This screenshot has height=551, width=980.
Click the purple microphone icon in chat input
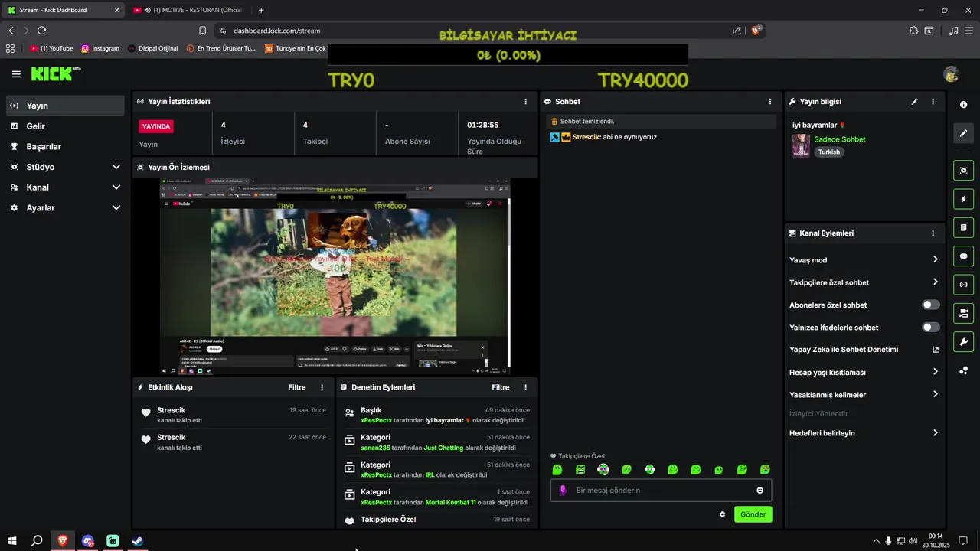click(563, 491)
